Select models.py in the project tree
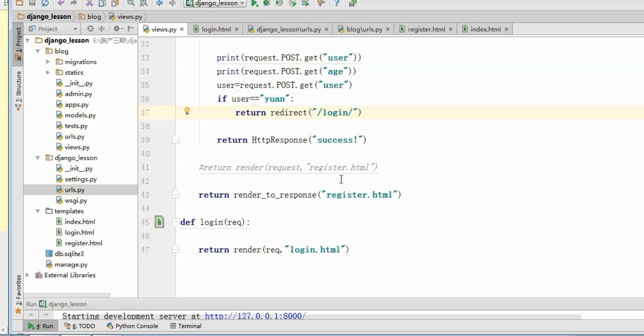644x336 pixels. (81, 115)
